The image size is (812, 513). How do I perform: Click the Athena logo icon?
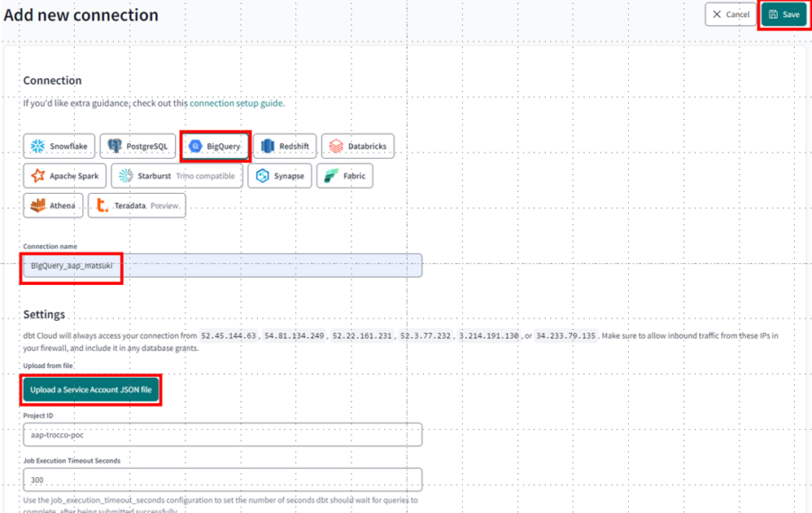[x=38, y=205]
